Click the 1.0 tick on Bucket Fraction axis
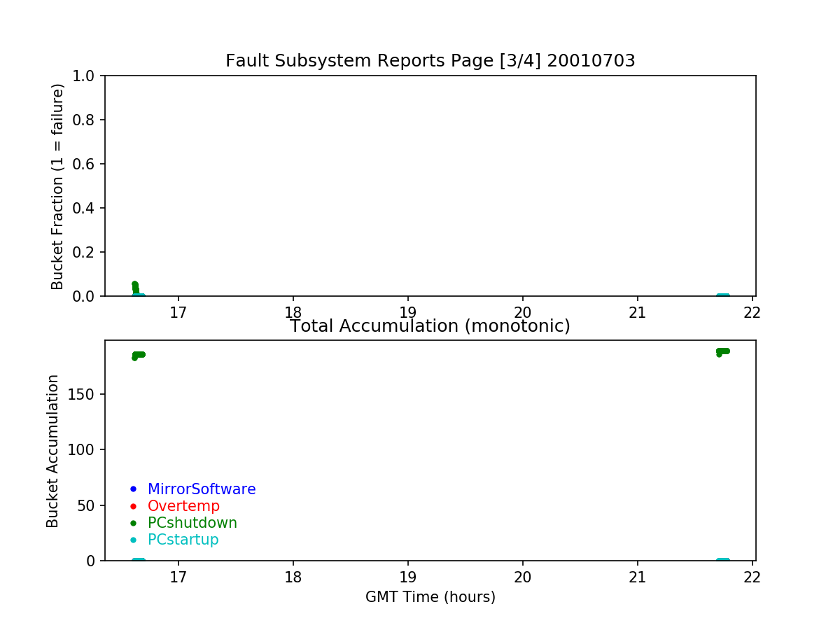840x630 pixels. (x=87, y=76)
